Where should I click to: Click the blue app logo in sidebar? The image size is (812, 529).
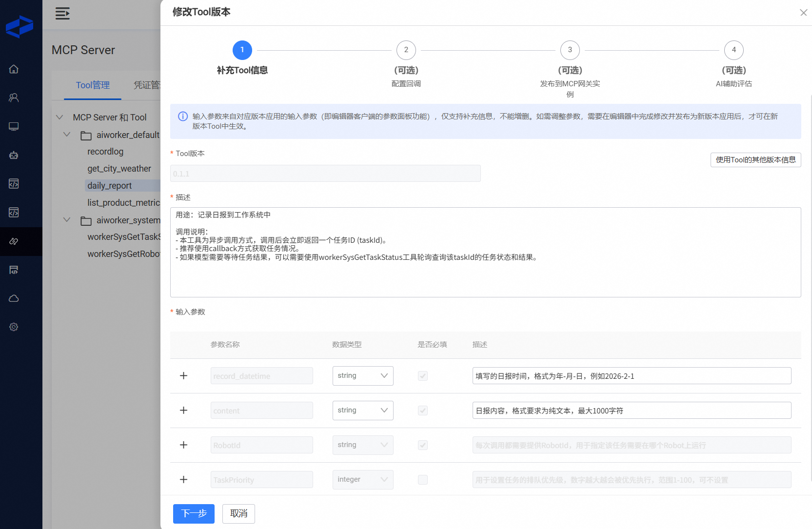[x=20, y=27]
